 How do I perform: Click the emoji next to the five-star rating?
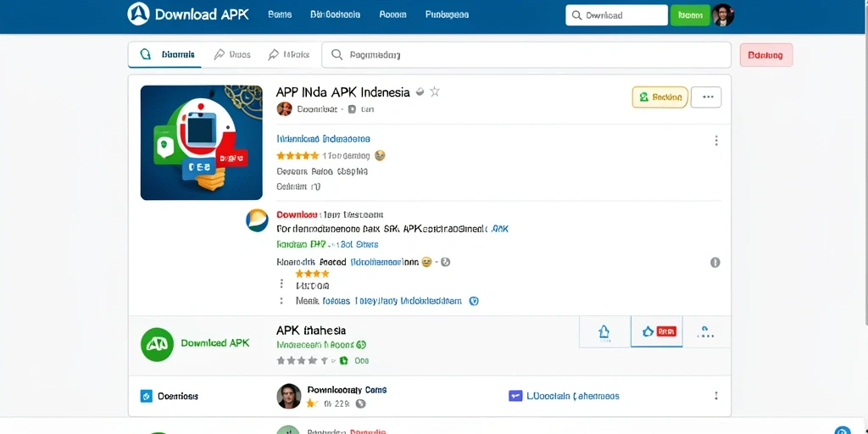(x=380, y=156)
